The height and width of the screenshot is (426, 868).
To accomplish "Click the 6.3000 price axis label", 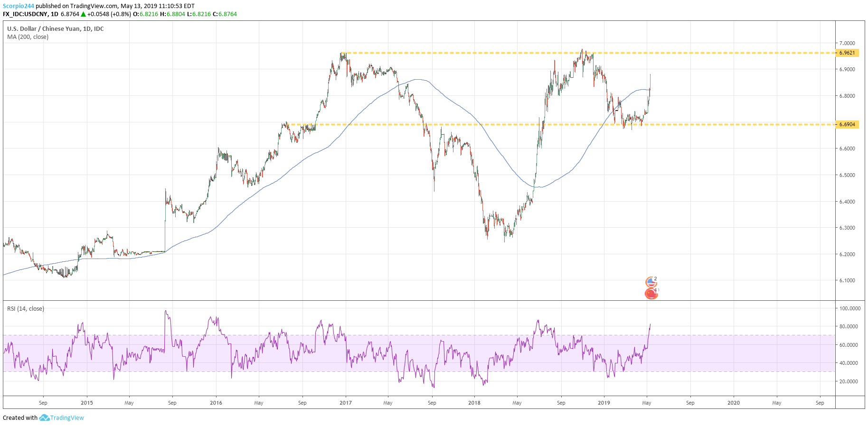I will (x=847, y=228).
